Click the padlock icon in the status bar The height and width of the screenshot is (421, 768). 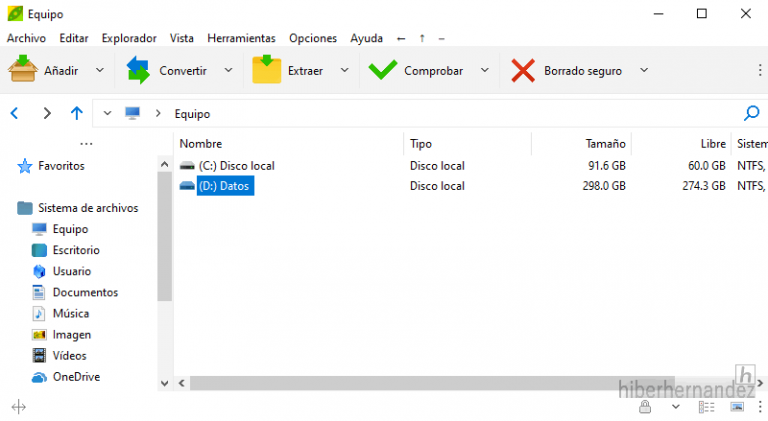(x=646, y=406)
